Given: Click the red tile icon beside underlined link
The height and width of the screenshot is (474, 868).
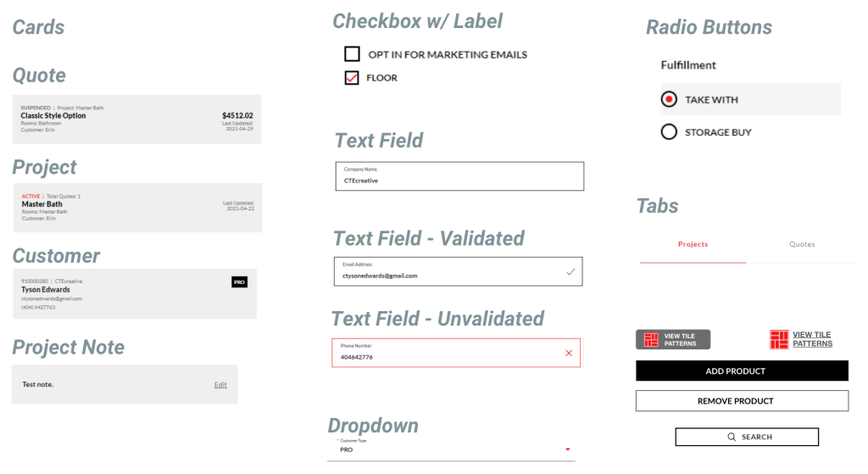Looking at the screenshot, I should pyautogui.click(x=779, y=340).
